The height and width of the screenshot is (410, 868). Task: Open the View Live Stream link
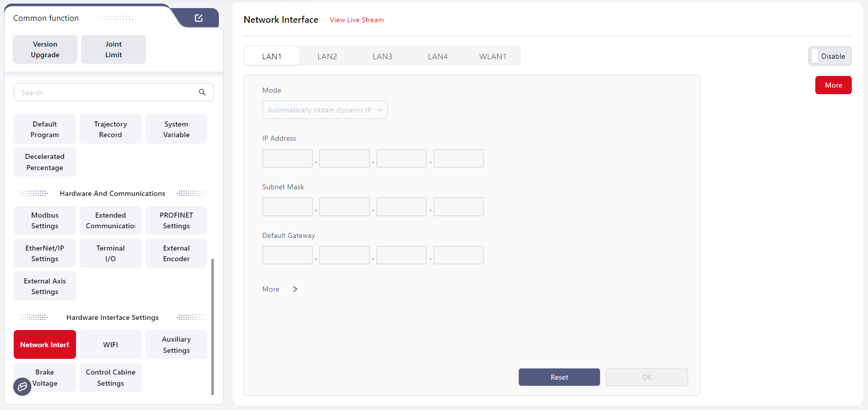(357, 20)
